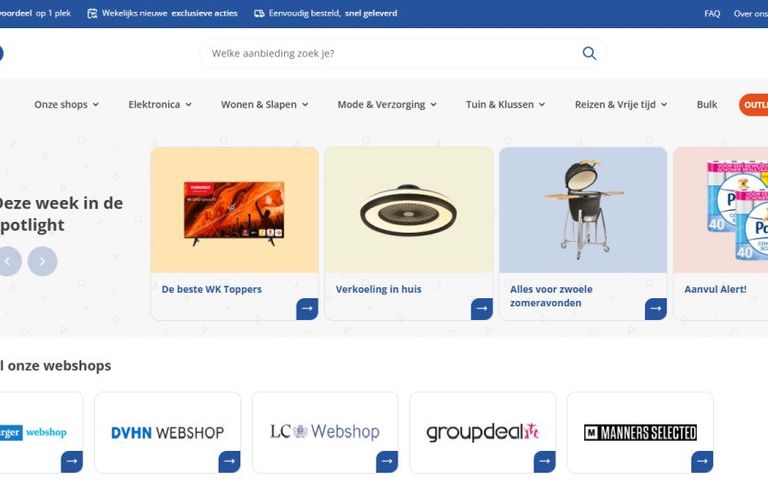
Task: Focus the 'Welke aanbieding zoek je?' search field
Action: tap(403, 53)
